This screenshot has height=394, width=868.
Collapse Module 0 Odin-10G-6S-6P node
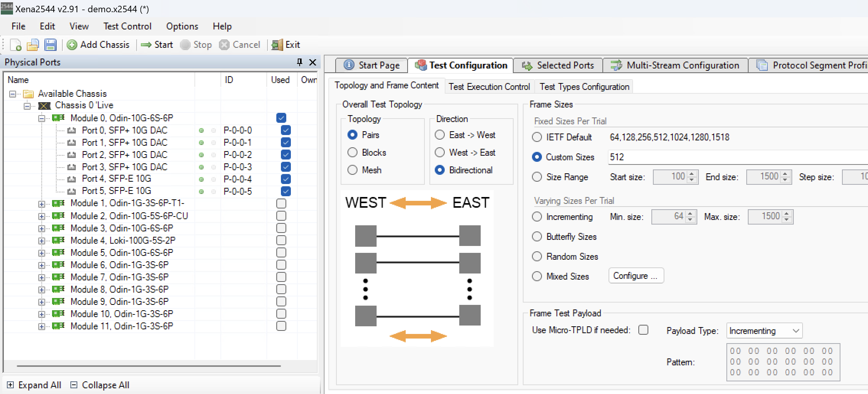pyautogui.click(x=41, y=119)
